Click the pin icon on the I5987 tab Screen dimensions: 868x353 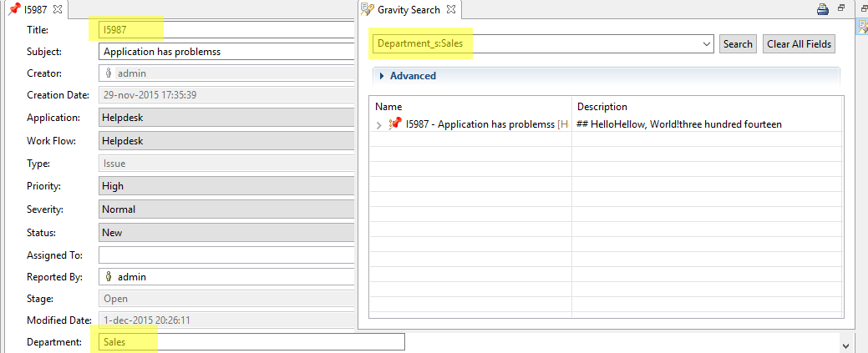coord(14,9)
